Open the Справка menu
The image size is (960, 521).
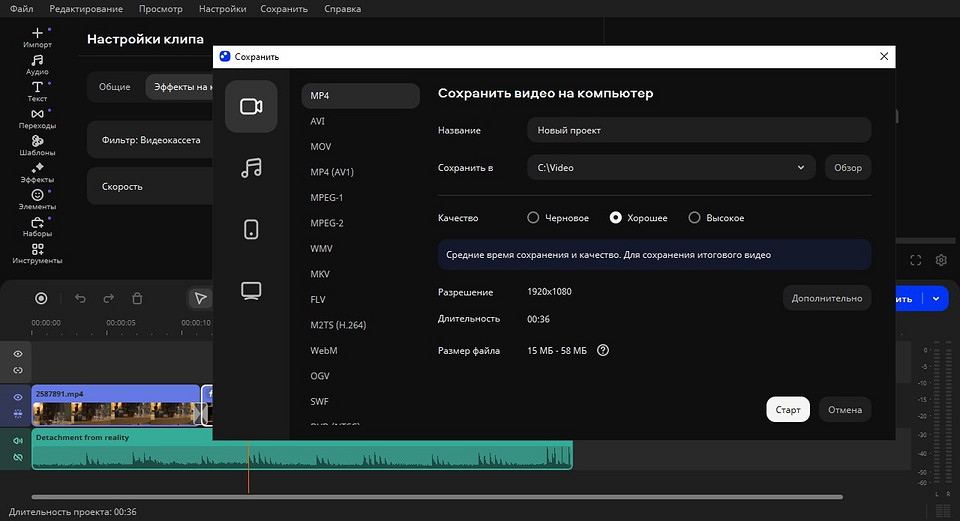coord(342,9)
